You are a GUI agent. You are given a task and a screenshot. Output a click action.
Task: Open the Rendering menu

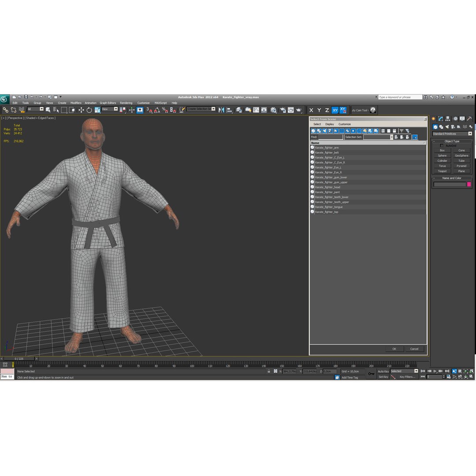(x=126, y=103)
